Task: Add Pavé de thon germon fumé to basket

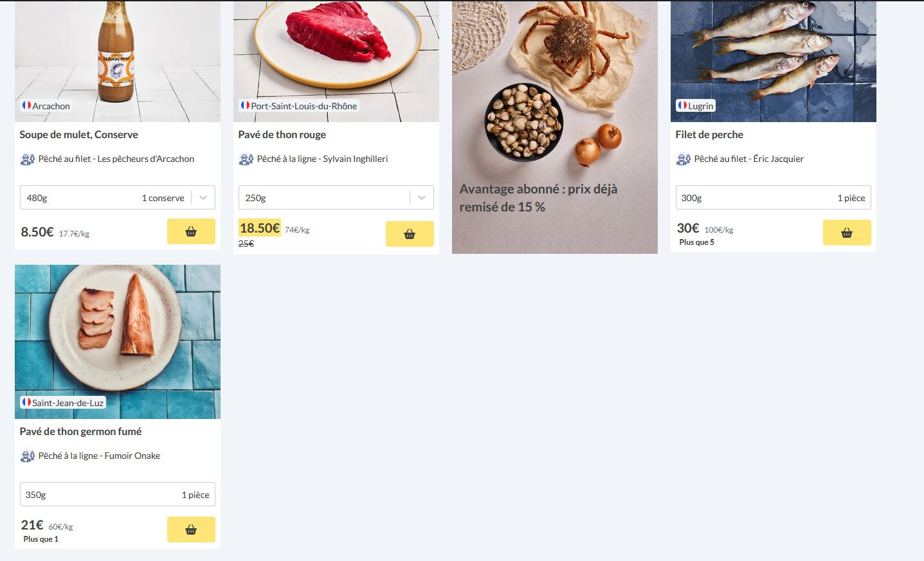Action: coord(191,530)
